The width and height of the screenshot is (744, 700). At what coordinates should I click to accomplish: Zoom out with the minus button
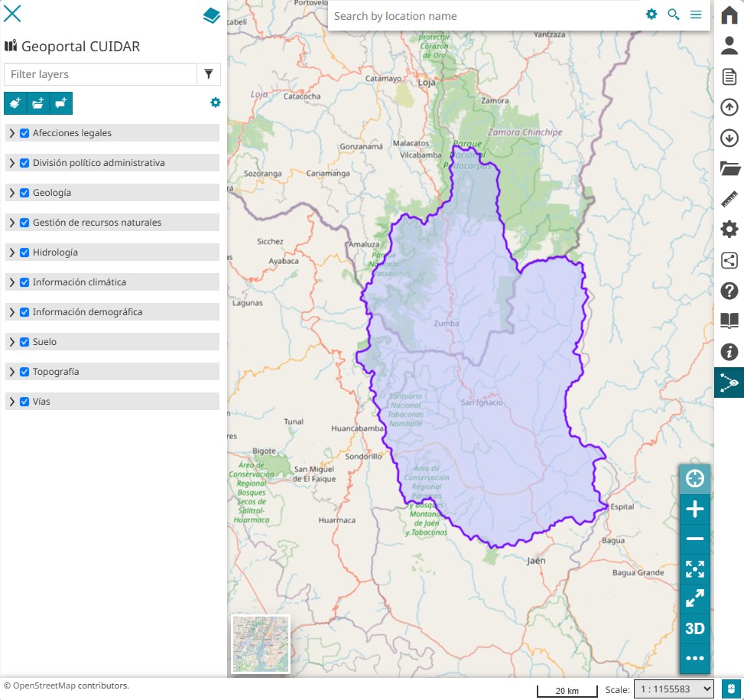click(x=694, y=539)
